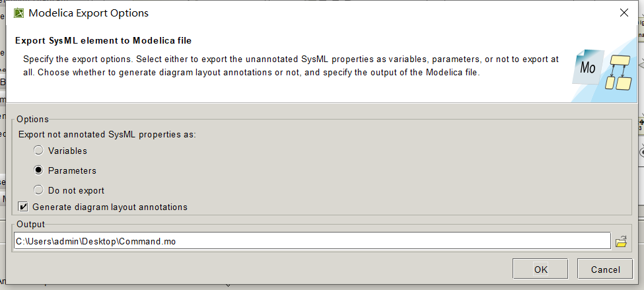644x290 pixels.
Task: Open the output file browse folder icon
Action: [621, 242]
